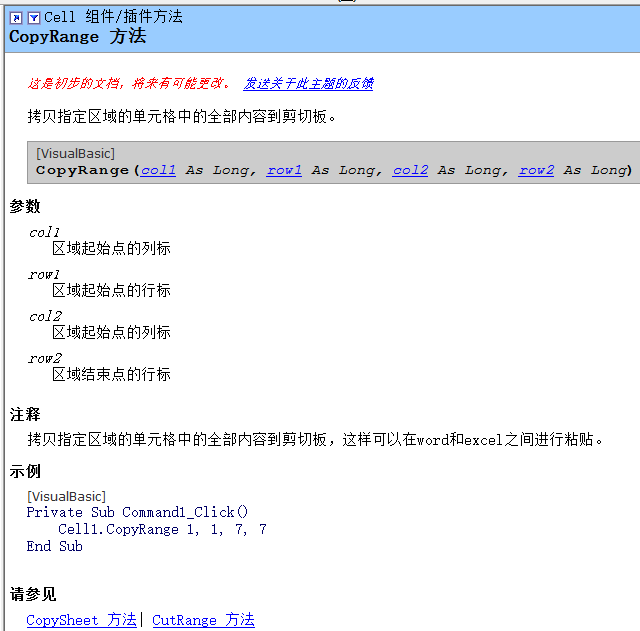Image resolution: width=640 pixels, height=631 pixels.
Task: Click the 区域起始点的行标 description
Action: tap(111, 290)
